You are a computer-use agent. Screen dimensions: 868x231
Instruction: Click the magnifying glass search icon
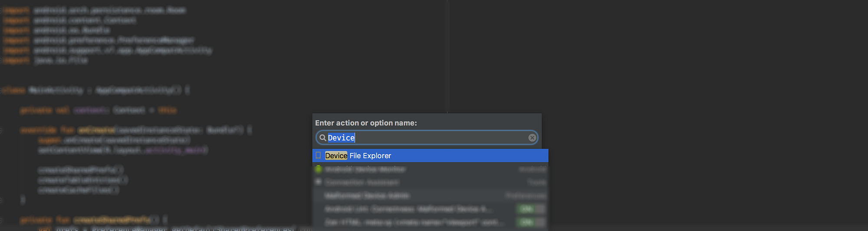[x=322, y=138]
